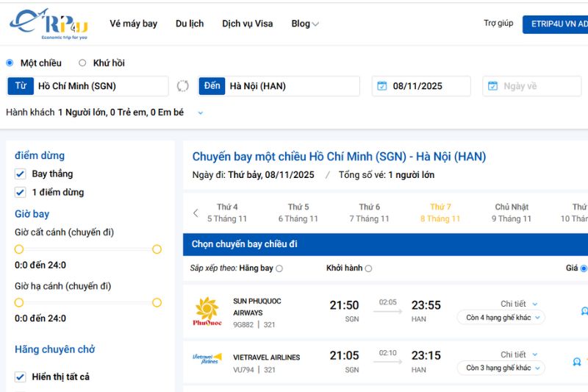Select Thứ 7, 8 Tháng 11 date tab
Screen dimensions: 588x392
pyautogui.click(x=440, y=213)
